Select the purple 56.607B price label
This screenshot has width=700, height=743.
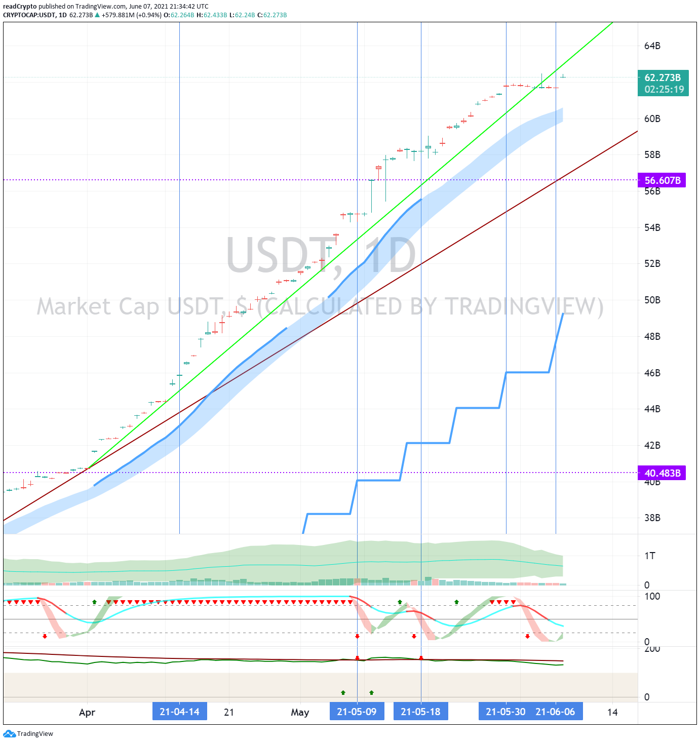pos(662,180)
